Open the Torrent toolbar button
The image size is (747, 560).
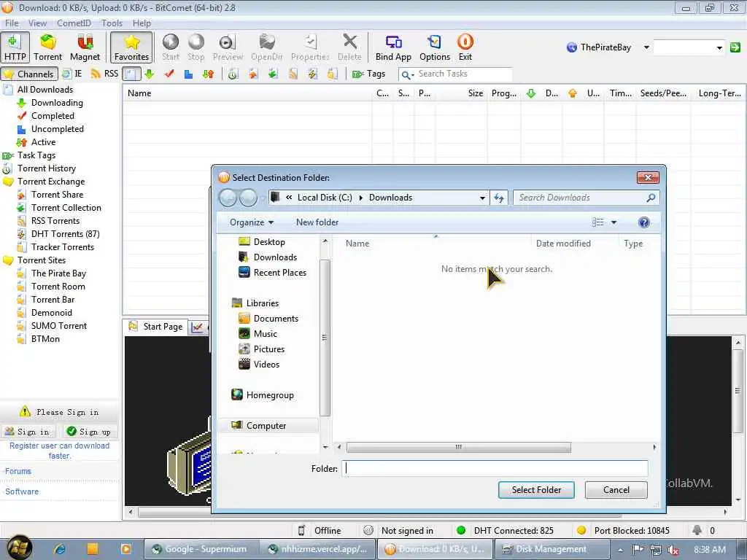(47, 47)
